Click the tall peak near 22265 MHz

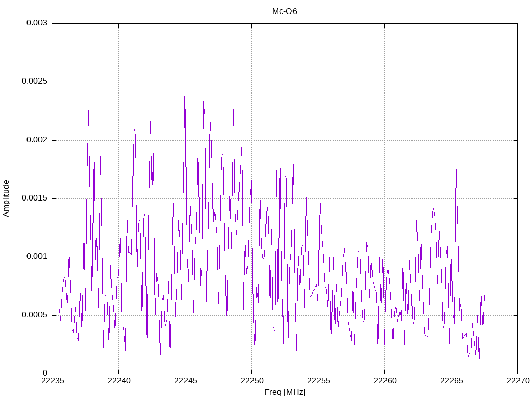tap(456, 161)
